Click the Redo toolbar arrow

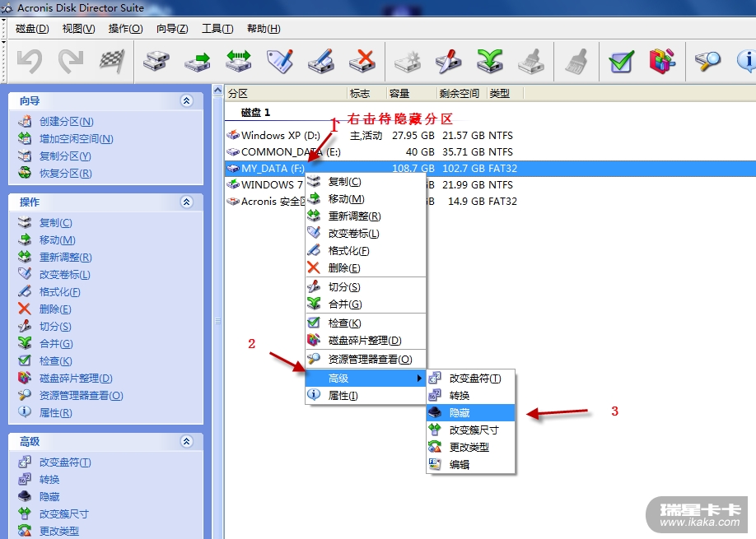71,62
